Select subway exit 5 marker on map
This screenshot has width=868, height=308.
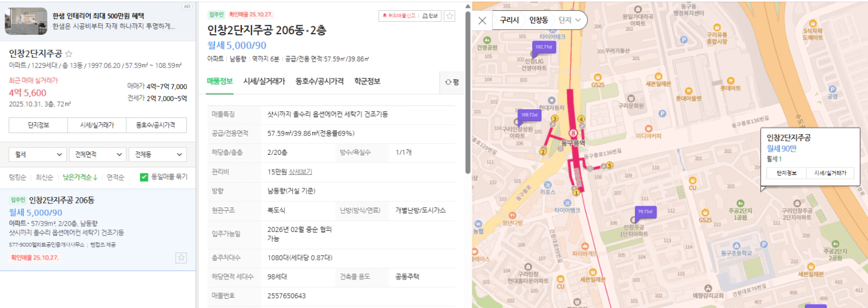point(610,166)
